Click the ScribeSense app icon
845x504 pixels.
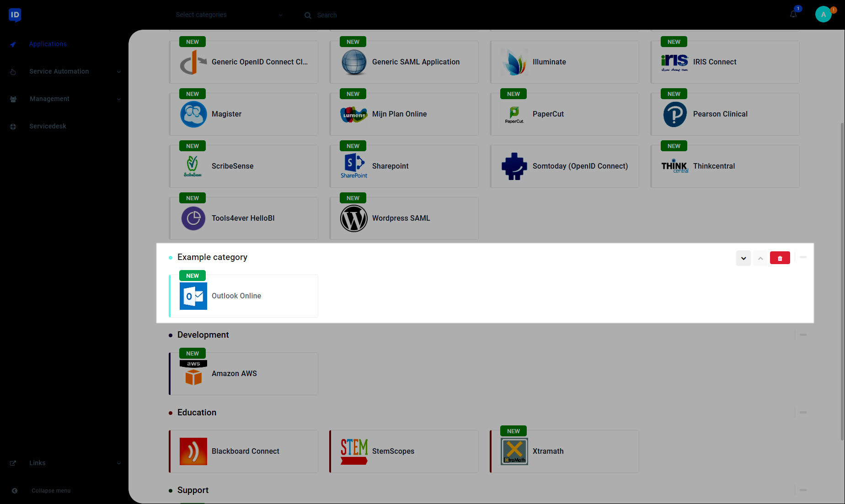(193, 166)
